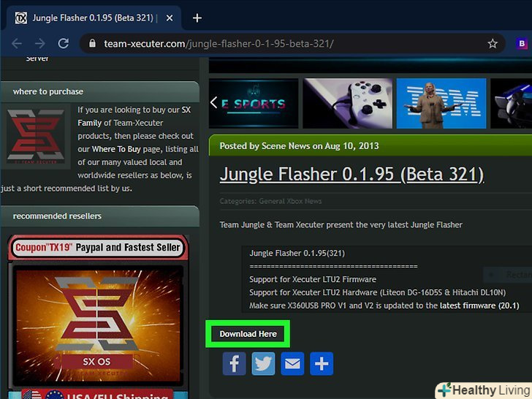Share post on Facebook icon

[235, 363]
